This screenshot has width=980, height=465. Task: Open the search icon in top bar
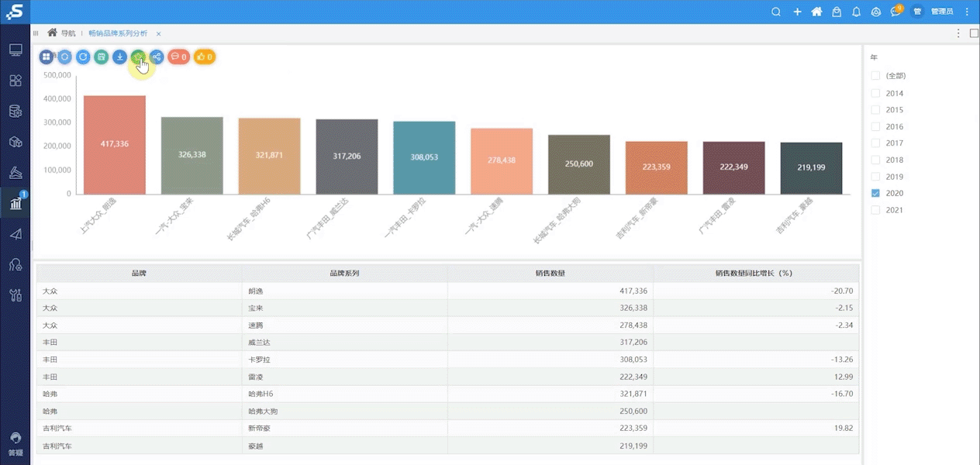(776, 12)
